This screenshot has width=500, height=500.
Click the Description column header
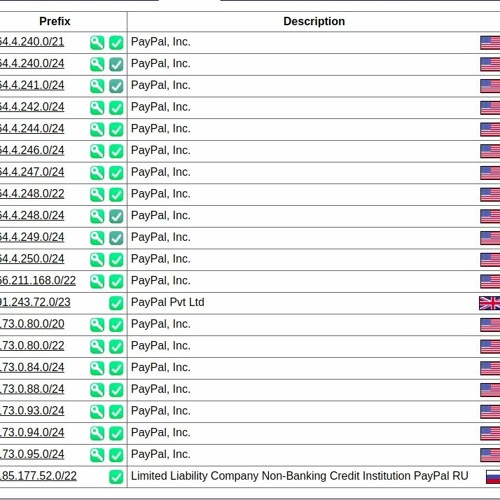pos(314,21)
